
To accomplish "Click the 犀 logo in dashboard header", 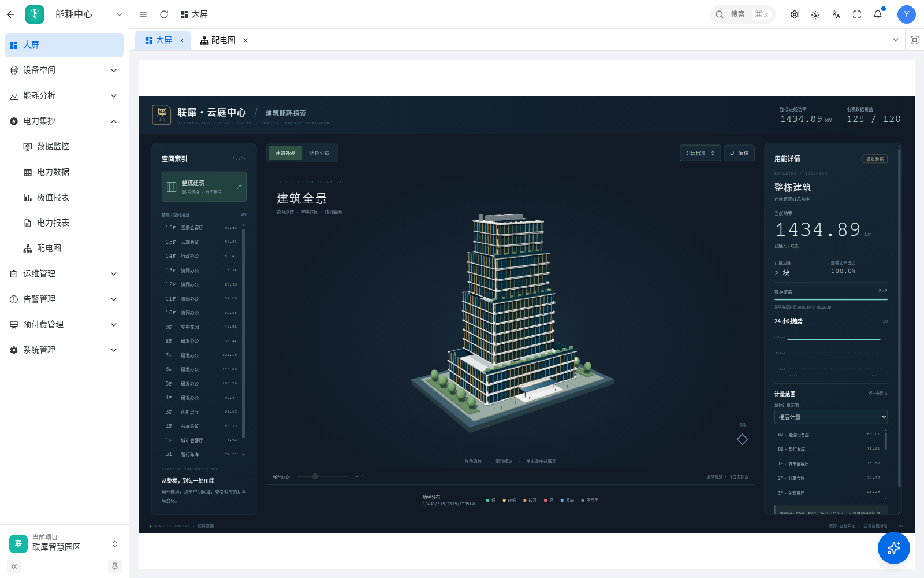I will click(162, 114).
